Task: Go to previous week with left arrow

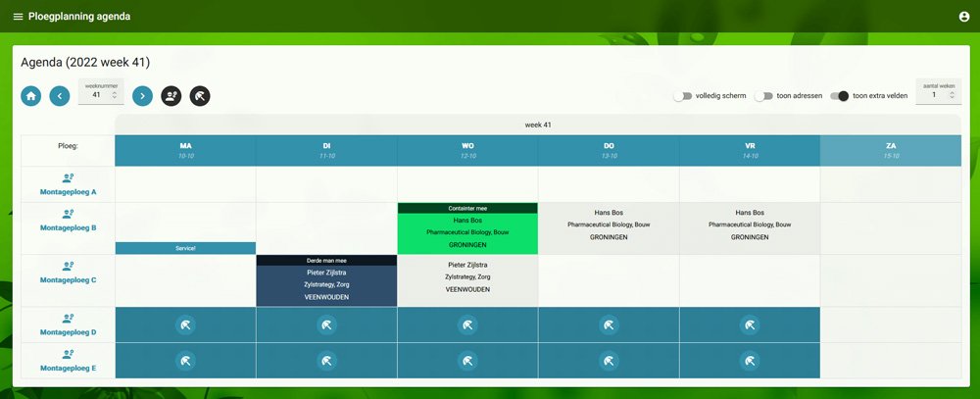Action: tap(60, 96)
